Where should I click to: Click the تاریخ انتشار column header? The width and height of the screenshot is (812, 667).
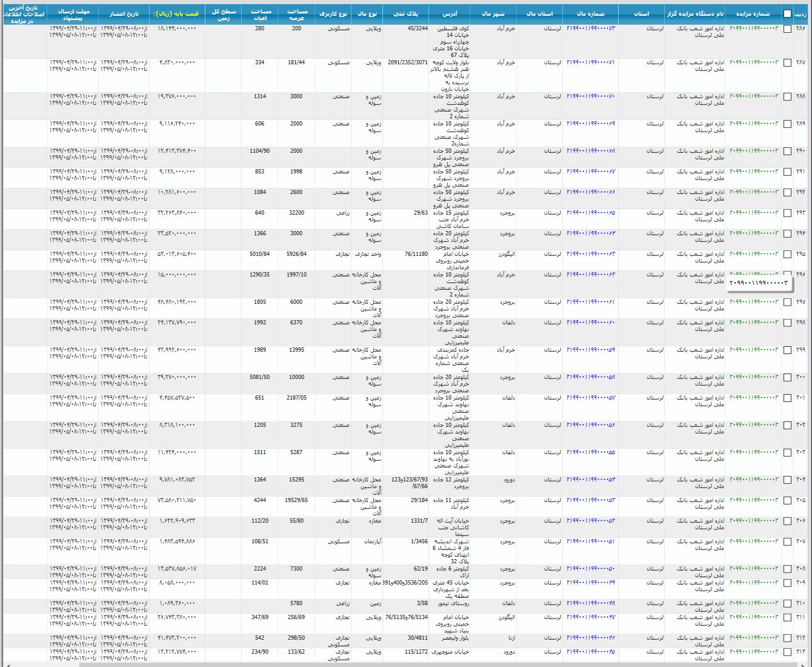pos(124,13)
